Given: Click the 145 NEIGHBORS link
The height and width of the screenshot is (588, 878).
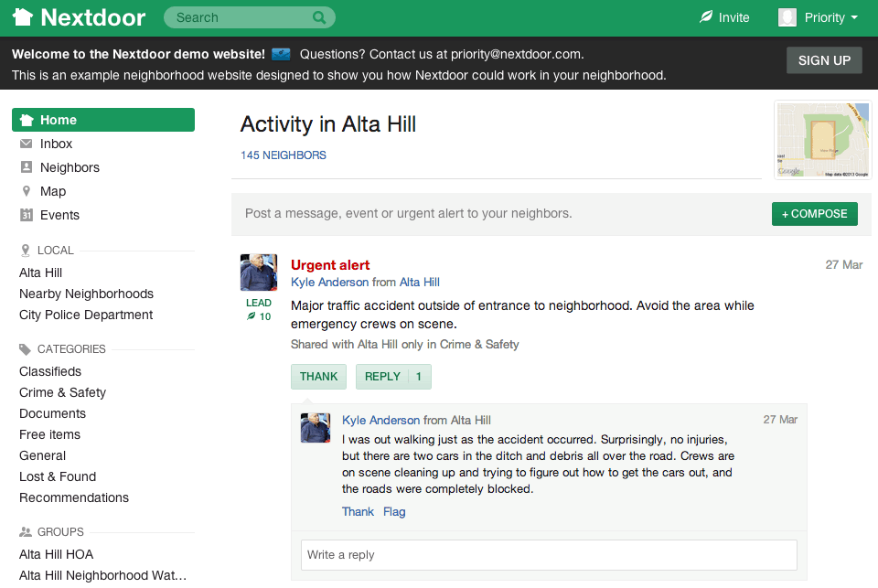Looking at the screenshot, I should (x=284, y=155).
